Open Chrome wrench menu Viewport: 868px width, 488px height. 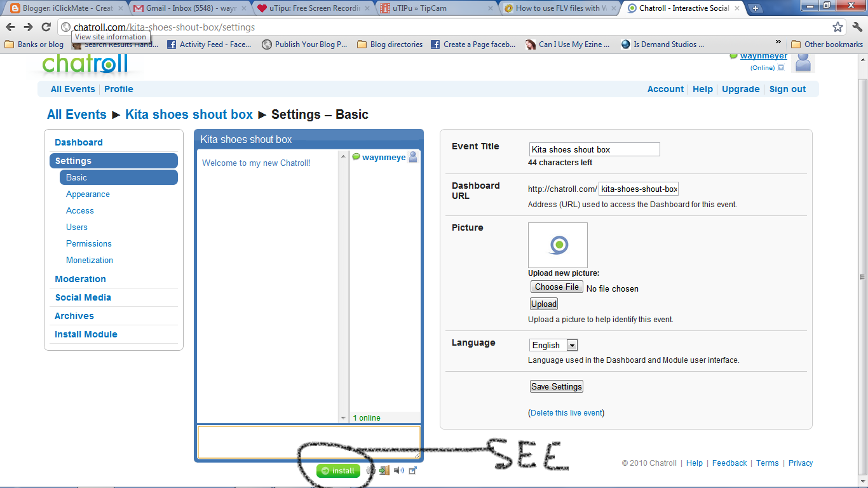(857, 27)
